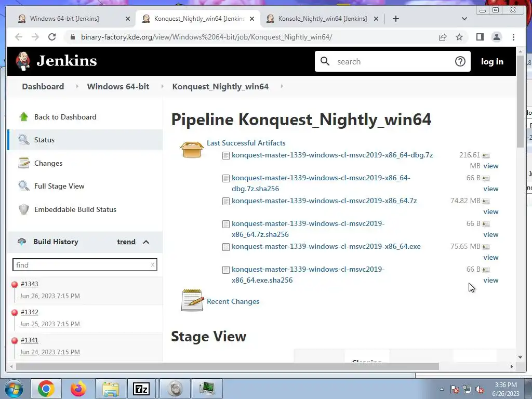This screenshot has height=399, width=532.
Task: Click the search magnifier icon in header
Action: tap(325, 61)
